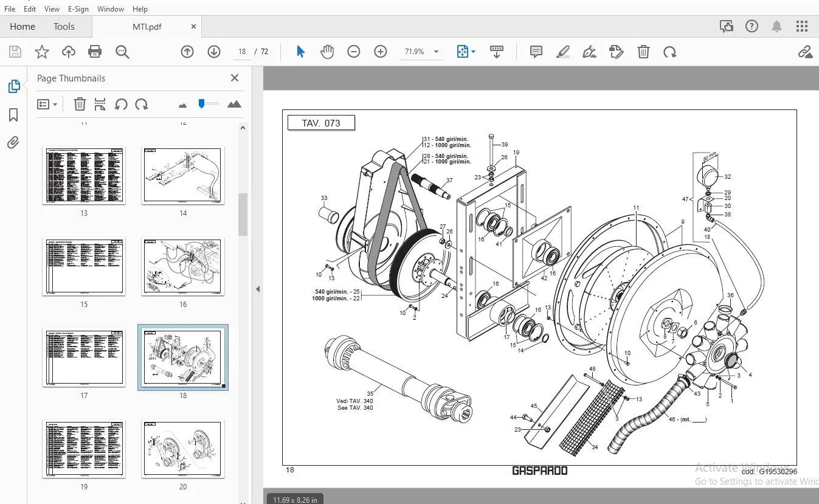
Task: Switch to the Home tab
Action: (22, 27)
